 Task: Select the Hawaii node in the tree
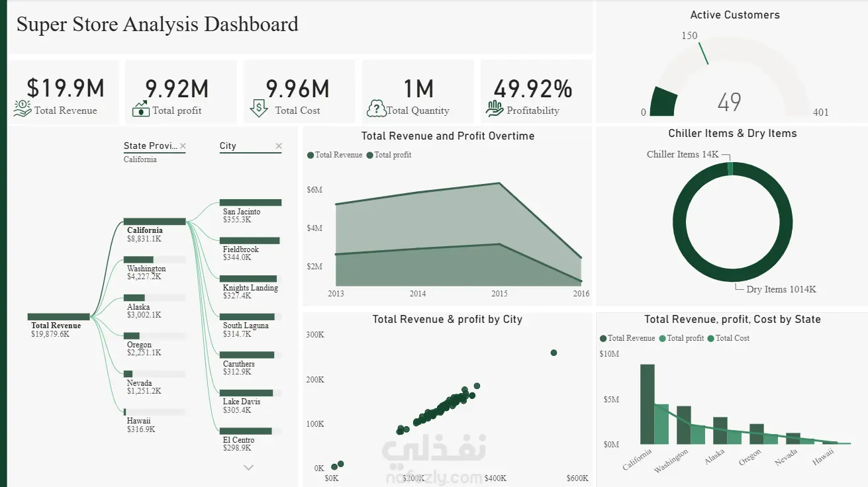pyautogui.click(x=155, y=412)
